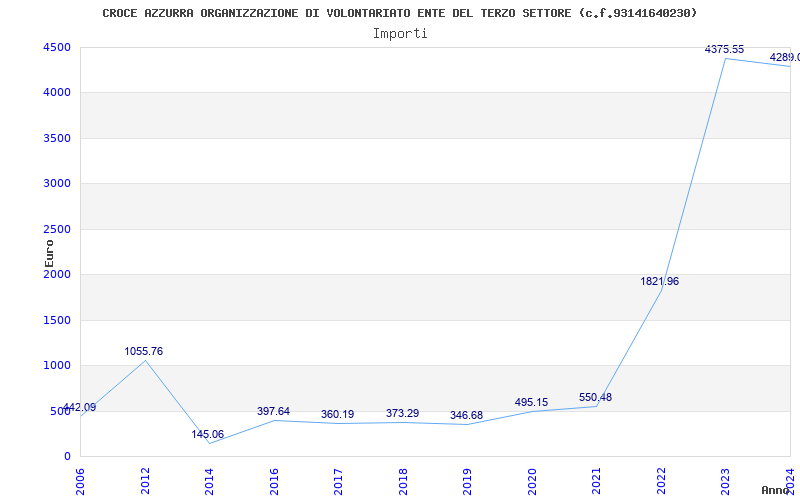Select the 346.68 data label

[466, 415]
